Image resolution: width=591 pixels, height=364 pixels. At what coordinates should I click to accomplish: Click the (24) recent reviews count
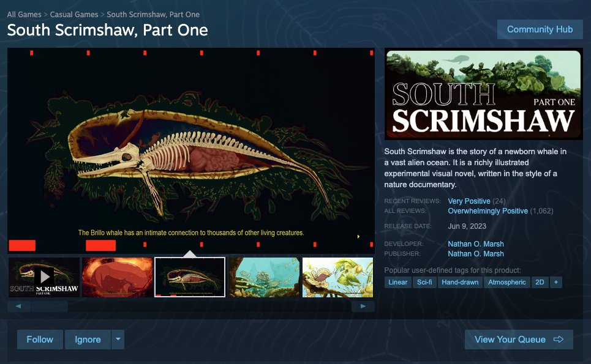(499, 201)
